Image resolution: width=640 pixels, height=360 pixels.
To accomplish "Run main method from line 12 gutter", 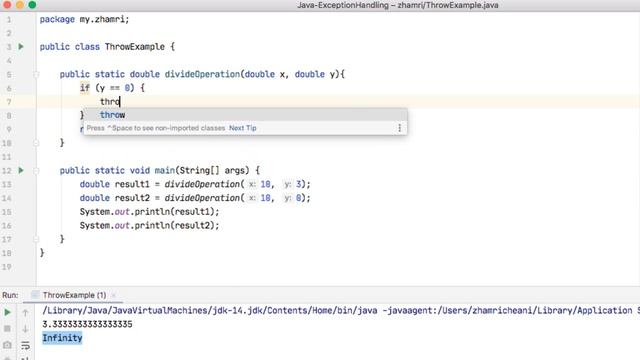I will [x=21, y=170].
